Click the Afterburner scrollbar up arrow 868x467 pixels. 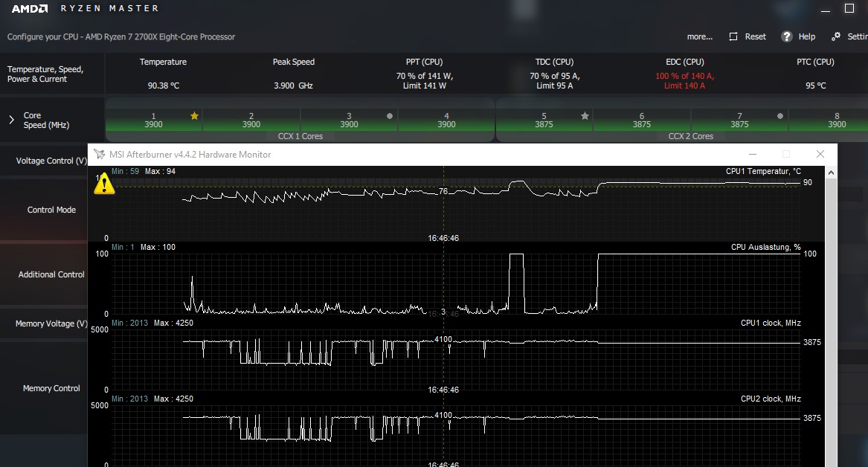click(831, 173)
